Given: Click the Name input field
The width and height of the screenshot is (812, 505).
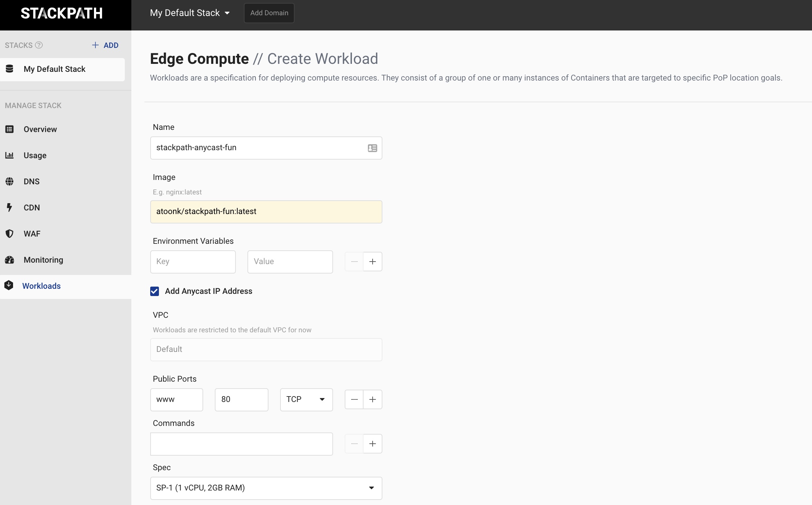Looking at the screenshot, I should [266, 148].
